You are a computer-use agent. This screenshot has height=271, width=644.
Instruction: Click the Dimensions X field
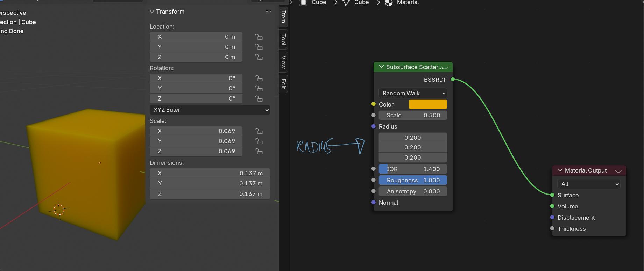[x=210, y=173]
